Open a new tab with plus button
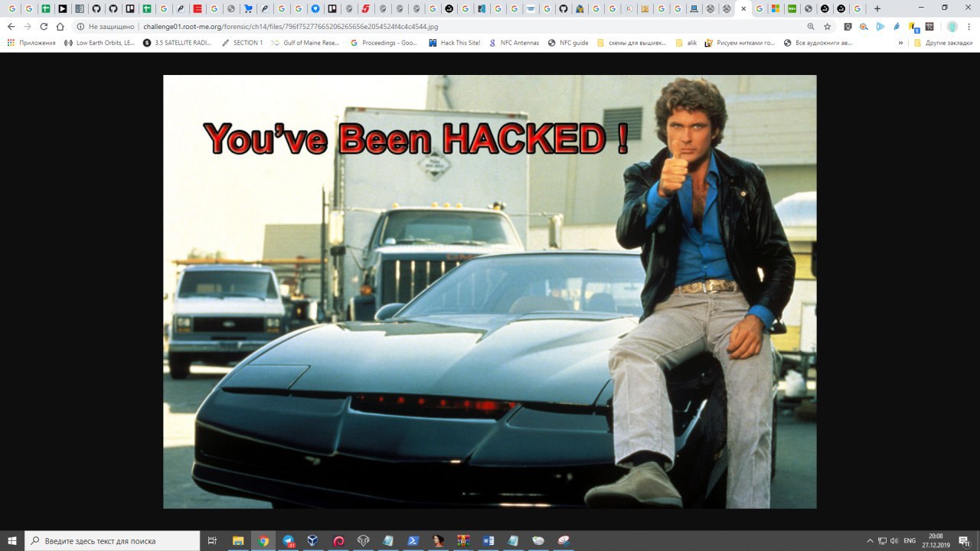The width and height of the screenshot is (980, 551). 877,8
